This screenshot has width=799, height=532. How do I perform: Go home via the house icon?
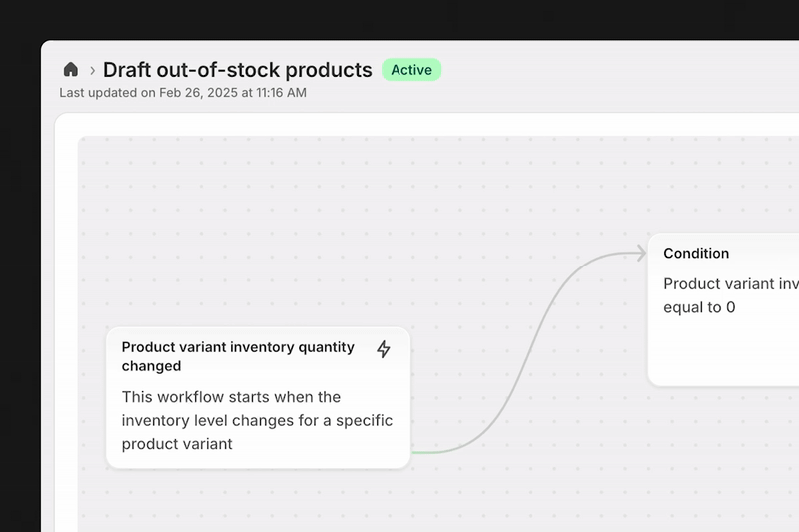(x=71, y=70)
